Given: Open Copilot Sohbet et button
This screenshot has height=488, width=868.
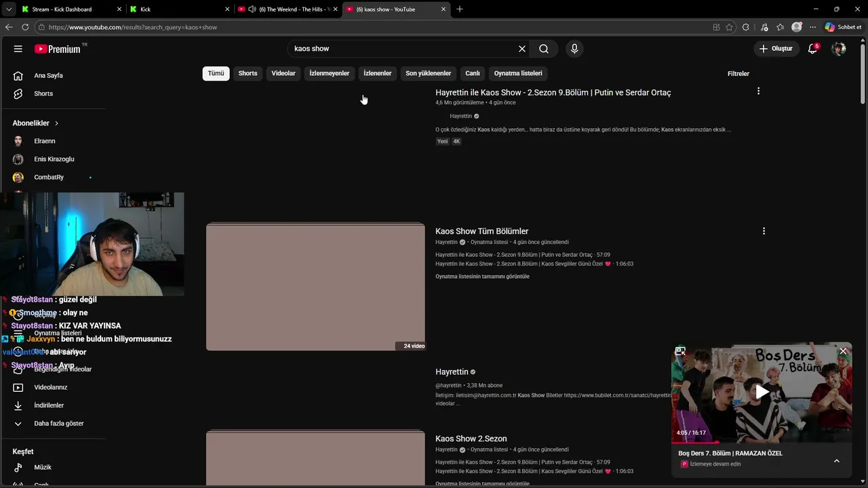Looking at the screenshot, I should tap(843, 27).
